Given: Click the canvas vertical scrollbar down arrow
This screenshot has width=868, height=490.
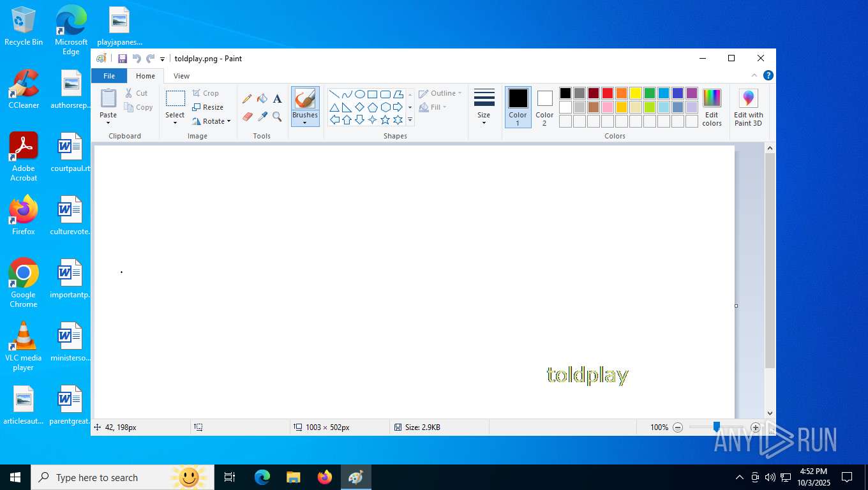Looking at the screenshot, I should click(770, 413).
